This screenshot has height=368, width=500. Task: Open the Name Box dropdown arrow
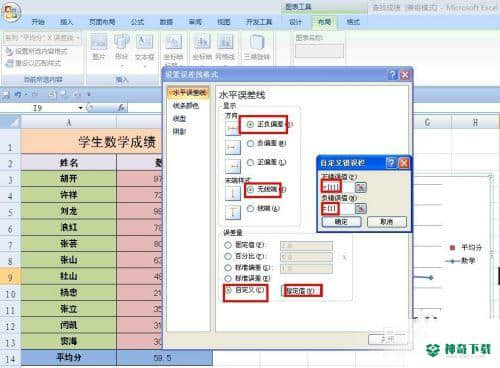click(x=80, y=108)
